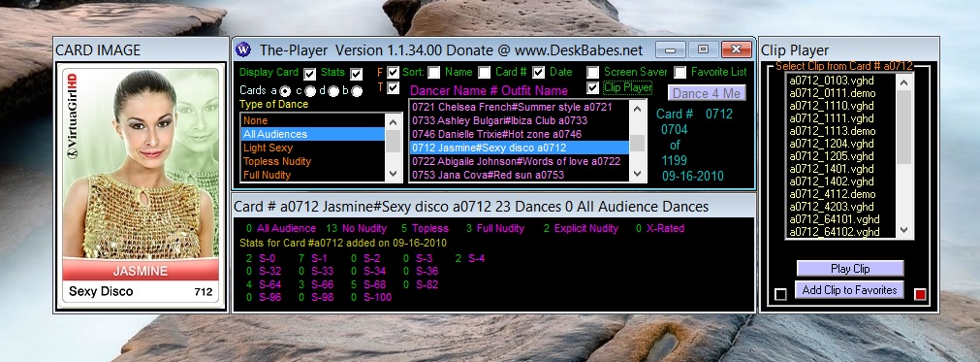Select clip a0712_0103.vghd
Screen dimensions: 980x362
[x=841, y=81]
